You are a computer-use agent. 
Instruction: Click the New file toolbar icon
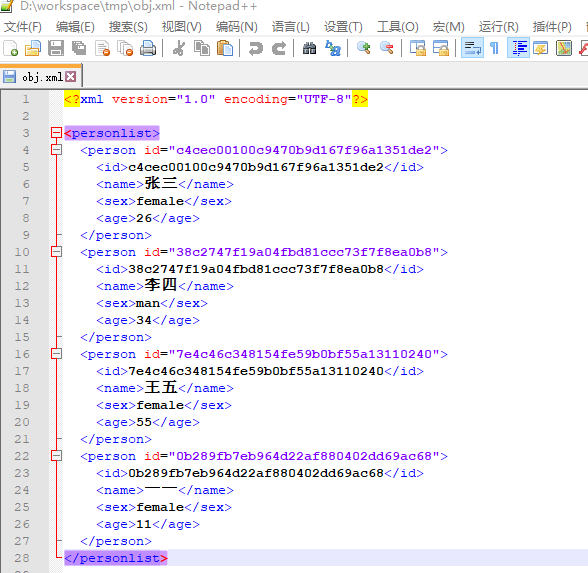10,48
